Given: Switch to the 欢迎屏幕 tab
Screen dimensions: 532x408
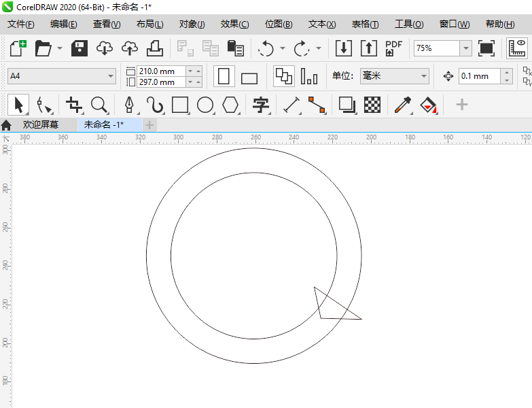Looking at the screenshot, I should [x=40, y=125].
